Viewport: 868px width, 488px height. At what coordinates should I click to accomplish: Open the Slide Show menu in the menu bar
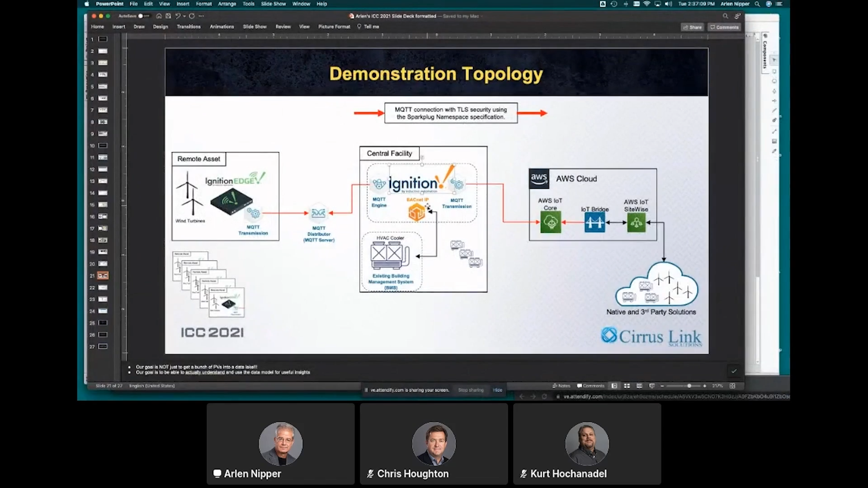coord(273,4)
